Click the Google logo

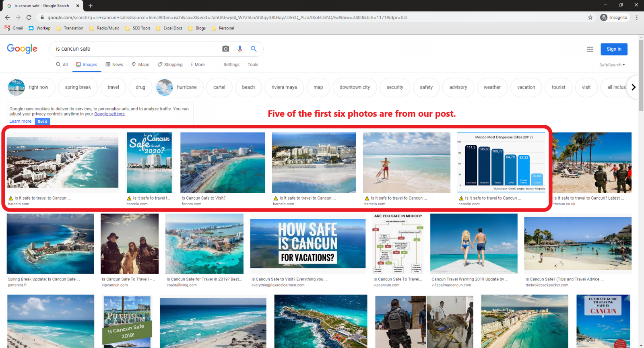point(22,49)
